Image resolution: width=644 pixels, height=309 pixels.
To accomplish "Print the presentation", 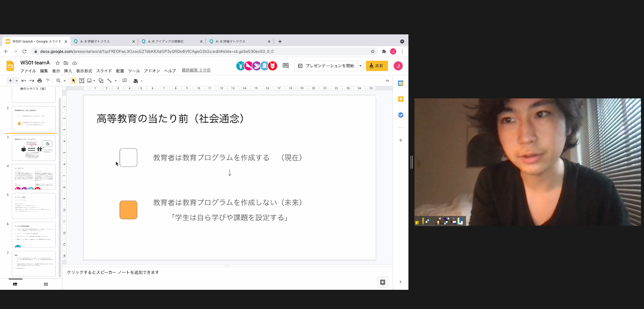I will point(40,81).
